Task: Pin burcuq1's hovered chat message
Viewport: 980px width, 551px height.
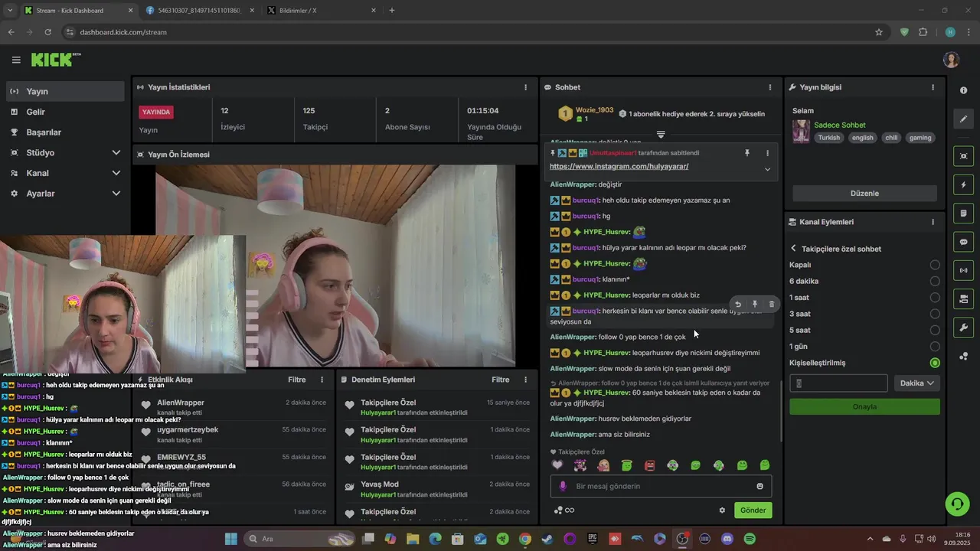Action: pyautogui.click(x=755, y=304)
